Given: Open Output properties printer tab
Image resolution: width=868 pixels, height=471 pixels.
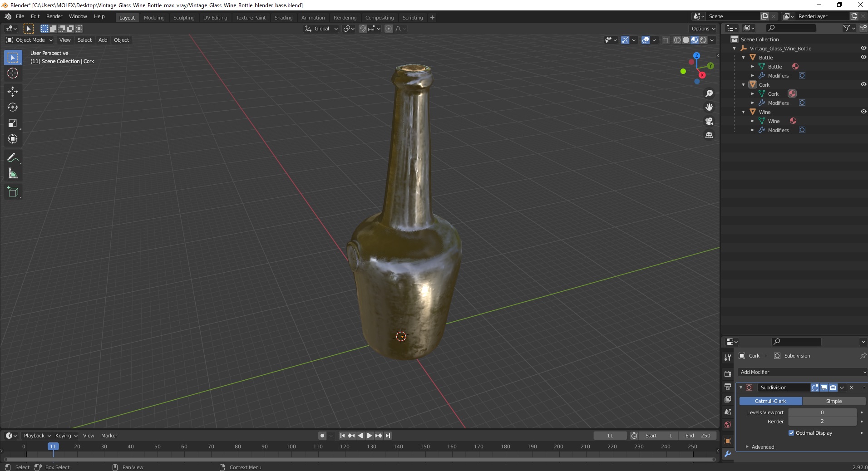Looking at the screenshot, I should pyautogui.click(x=728, y=387).
